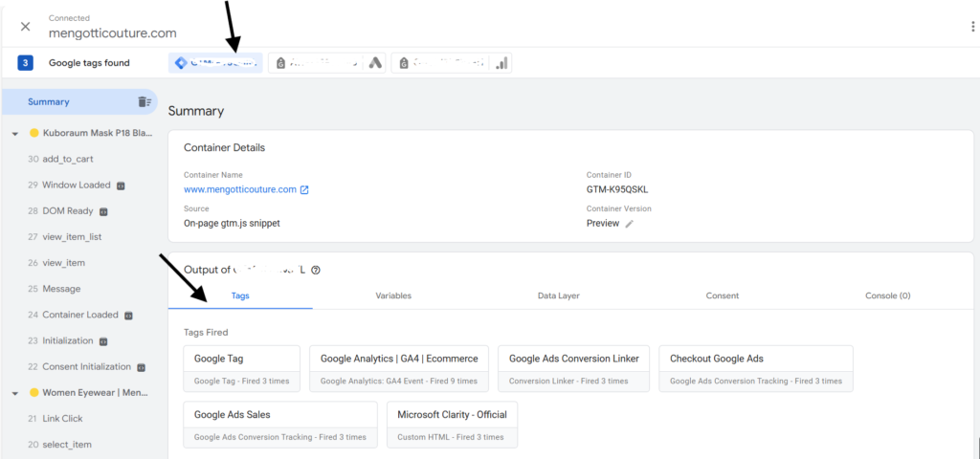This screenshot has width=980, height=459.
Task: Click the On-page gtm.js snippet source text
Action: 232,224
